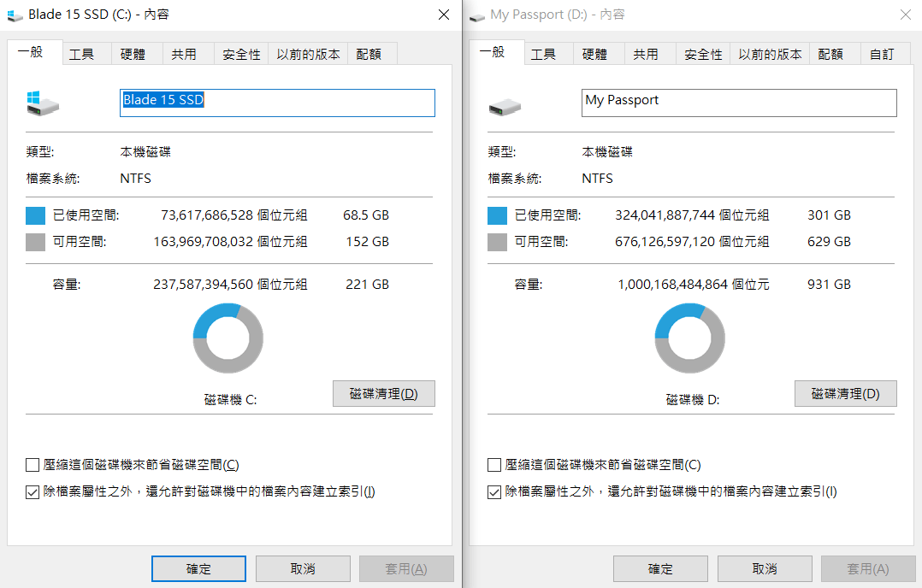Open the 安全性 tab in the My Passport window

[x=703, y=54]
